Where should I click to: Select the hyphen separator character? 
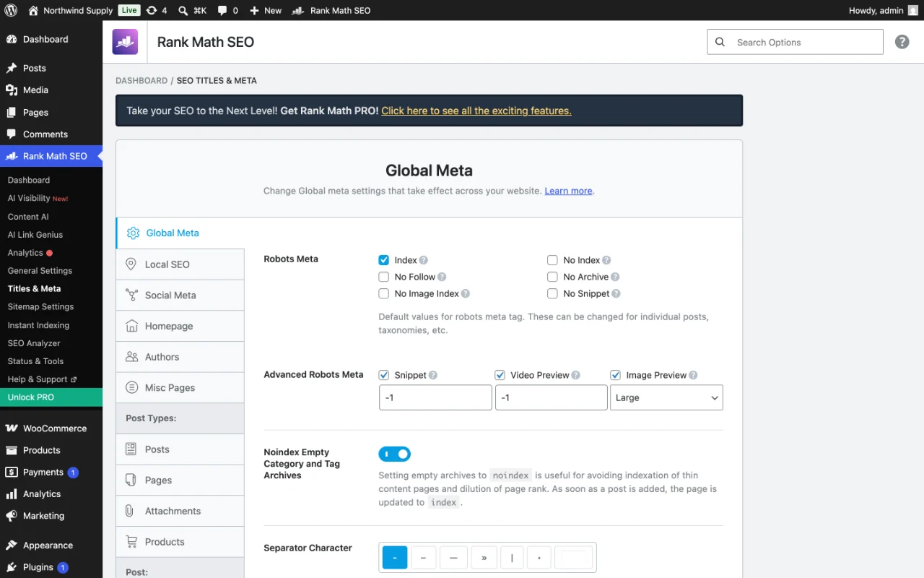point(395,557)
